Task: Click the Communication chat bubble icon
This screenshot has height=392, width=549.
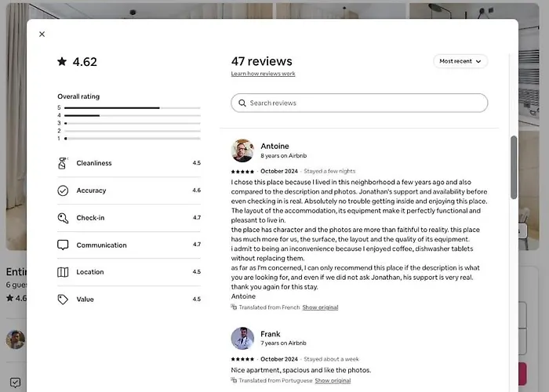Action: 63,245
